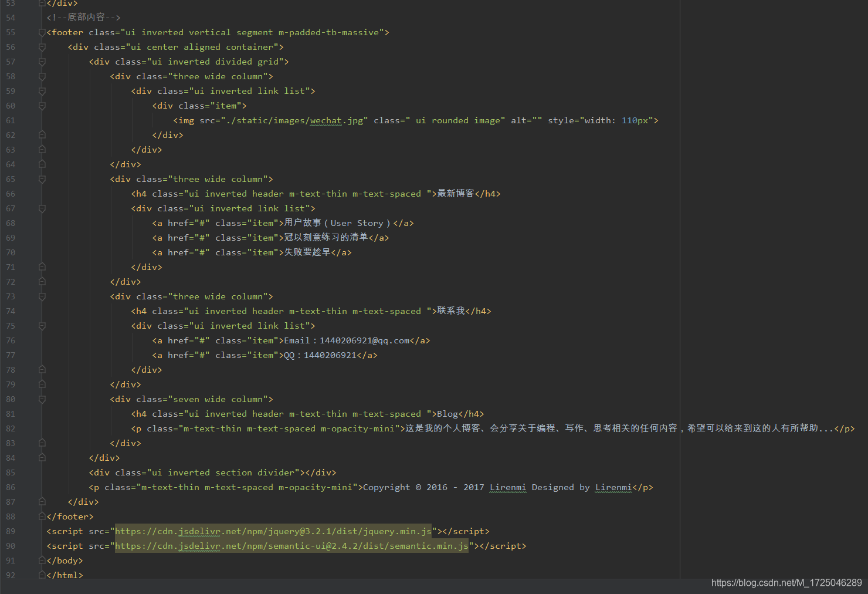Click the 这是我的个人博客 paragraph text
868x594 pixels.
(620, 428)
